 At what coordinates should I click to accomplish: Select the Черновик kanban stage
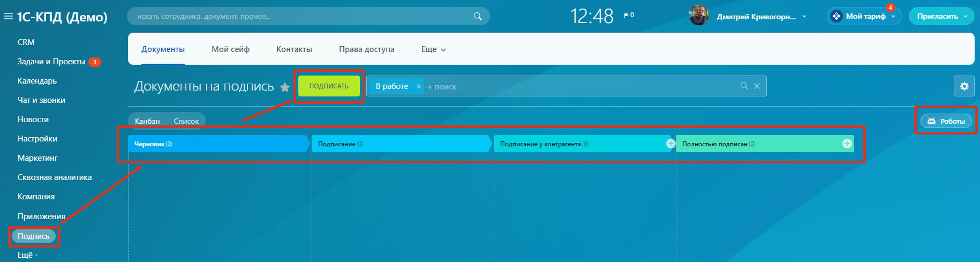pos(218,144)
